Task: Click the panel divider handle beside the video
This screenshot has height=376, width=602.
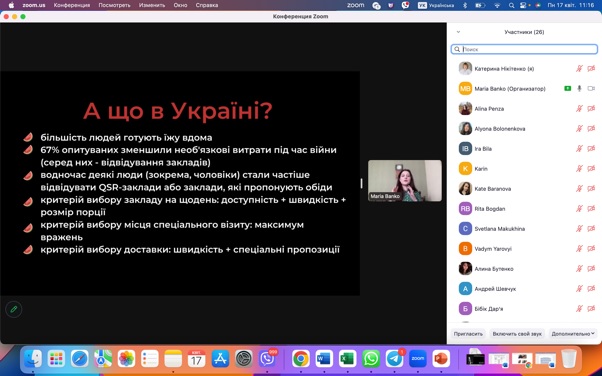Action: 361,183
